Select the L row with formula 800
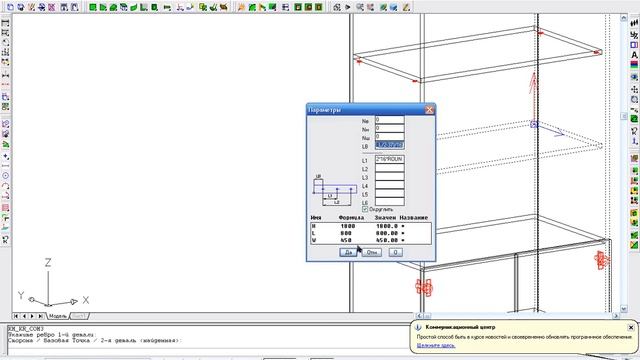Screen dimensions: 640x360 point(371,233)
